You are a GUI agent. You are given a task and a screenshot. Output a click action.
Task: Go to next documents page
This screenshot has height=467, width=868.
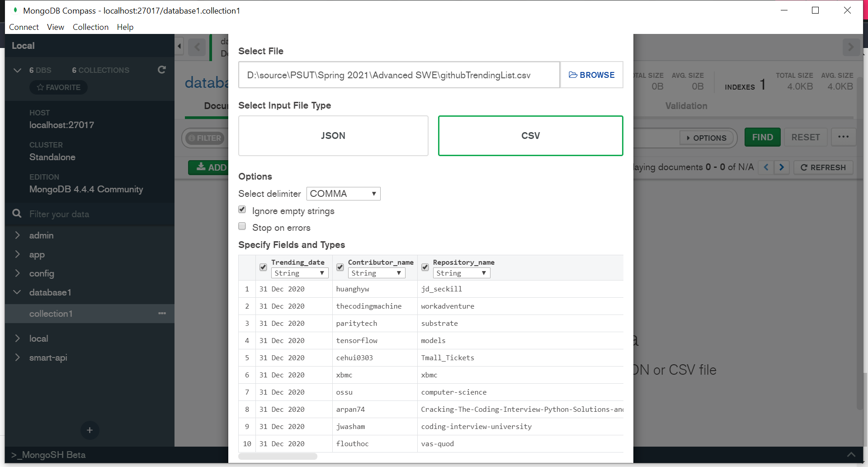(x=781, y=167)
